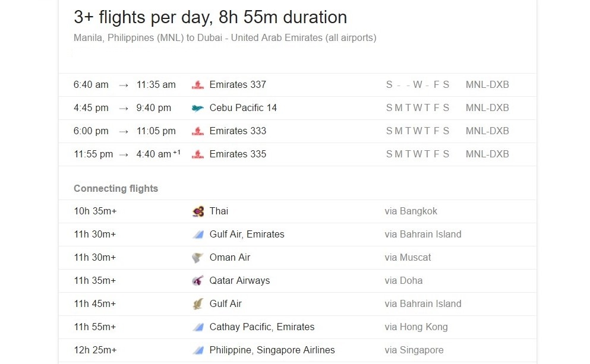Viewport: 590px width, 364px height.
Task: Click the via Singapore connection text
Action: (x=414, y=350)
